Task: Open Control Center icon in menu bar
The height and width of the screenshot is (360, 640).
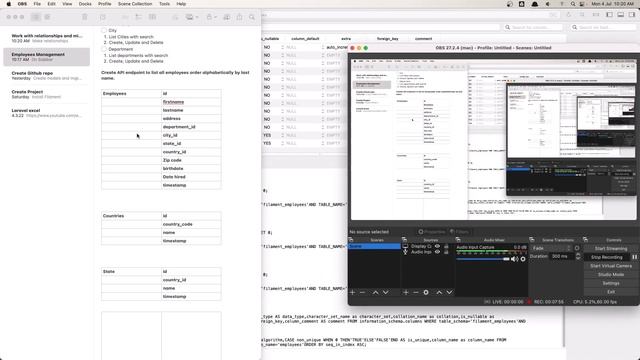Action: (x=582, y=4)
